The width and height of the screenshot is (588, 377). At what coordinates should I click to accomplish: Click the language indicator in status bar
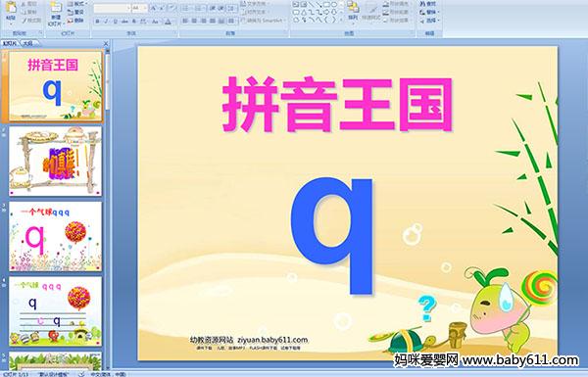tap(109, 374)
